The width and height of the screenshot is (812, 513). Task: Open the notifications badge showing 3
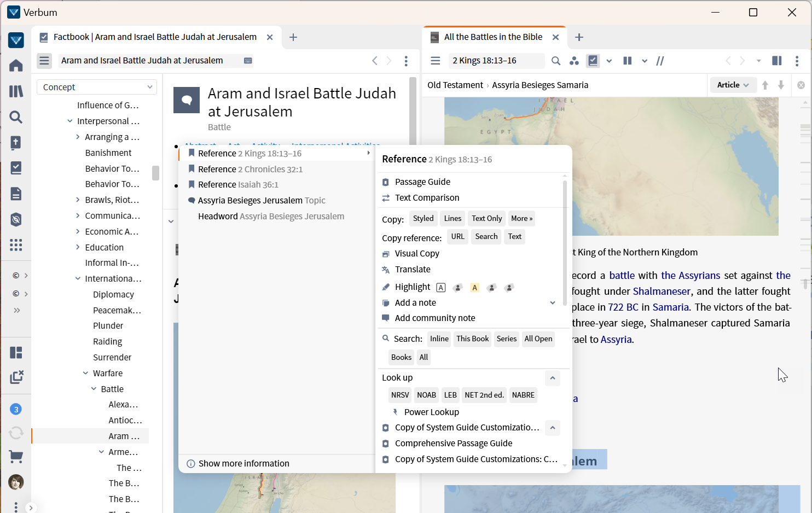point(16,409)
